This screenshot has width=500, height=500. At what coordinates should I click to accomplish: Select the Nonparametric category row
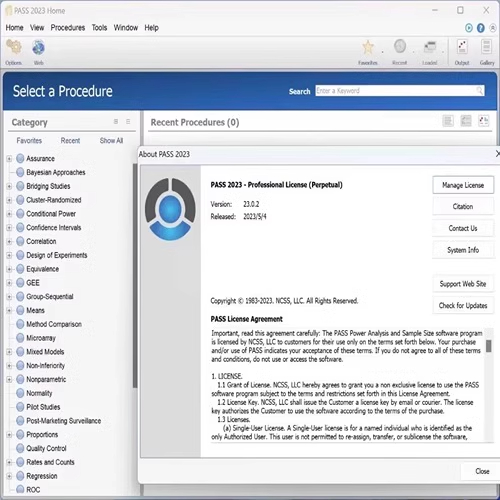coord(41,379)
